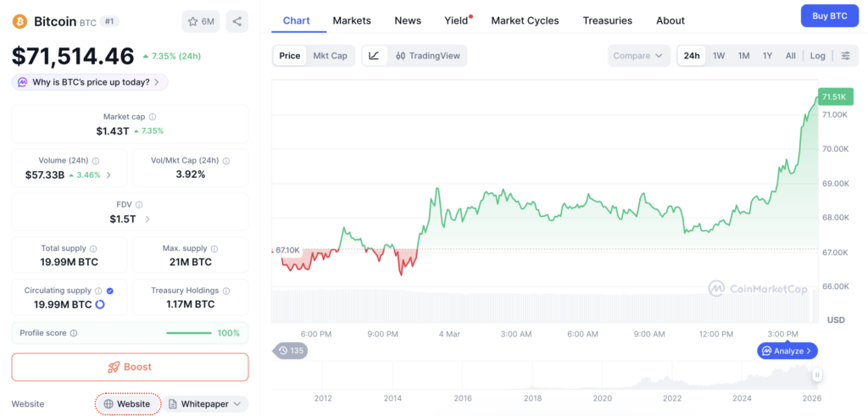
Task: Click AI icon beside Why is BTC's price up
Action: pyautogui.click(x=22, y=82)
